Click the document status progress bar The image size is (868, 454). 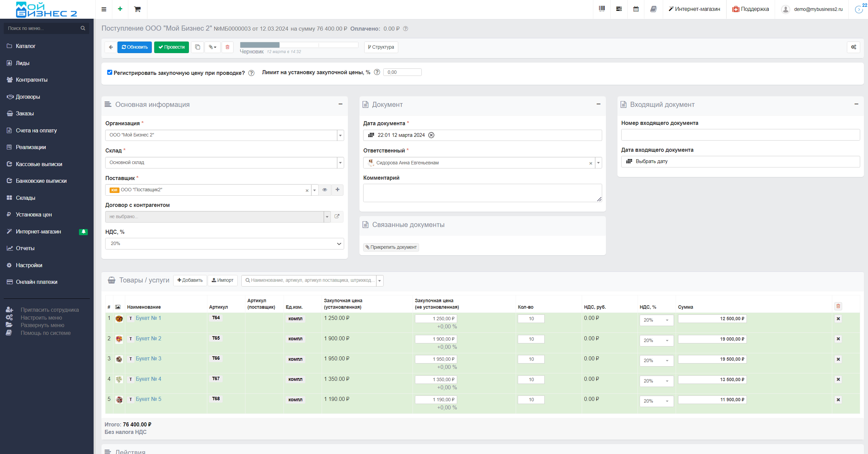299,45
